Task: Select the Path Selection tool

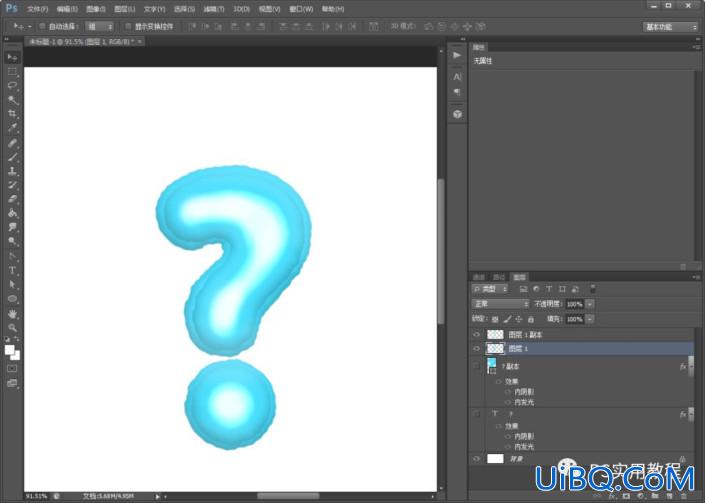Action: coord(12,285)
